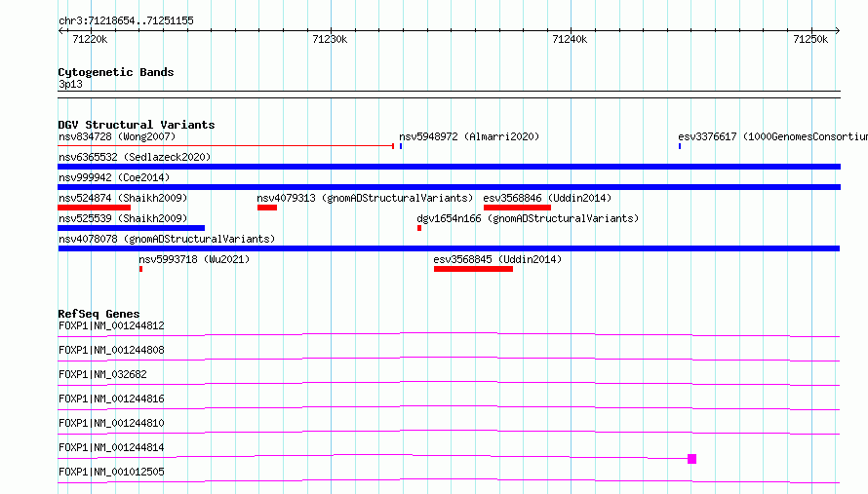Open the nsv524874 (Shaikh2009) label

(x=123, y=198)
